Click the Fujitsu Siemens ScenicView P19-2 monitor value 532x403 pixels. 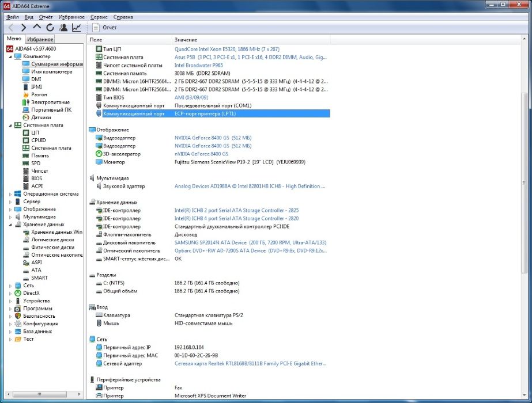click(240, 162)
